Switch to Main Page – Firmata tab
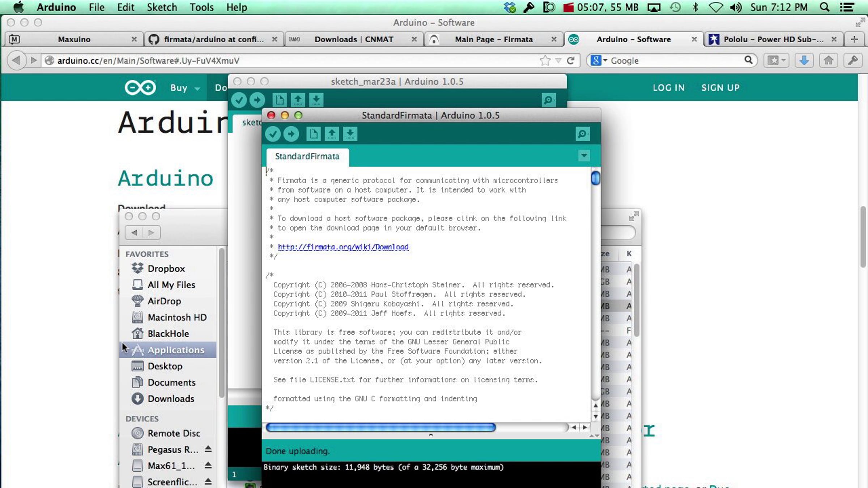The height and width of the screenshot is (488, 868). click(493, 39)
